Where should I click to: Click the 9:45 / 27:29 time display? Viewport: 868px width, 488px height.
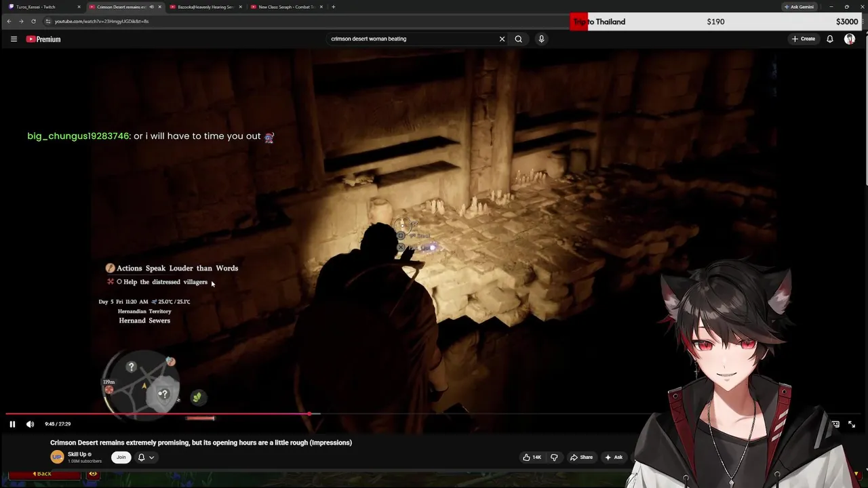click(x=58, y=424)
